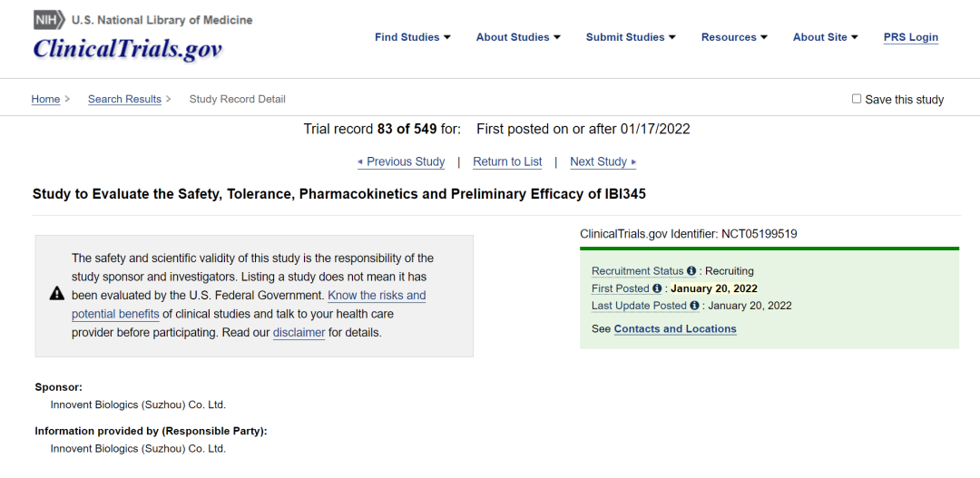The height and width of the screenshot is (478, 980).
Task: Open the disclaimer link
Action: (x=299, y=333)
